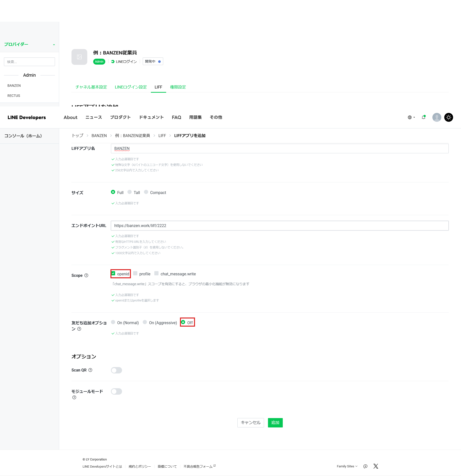The height and width of the screenshot is (476, 461).
Task: Open the 例：BANZEN従業員 breadcrumb link
Action: (x=133, y=136)
